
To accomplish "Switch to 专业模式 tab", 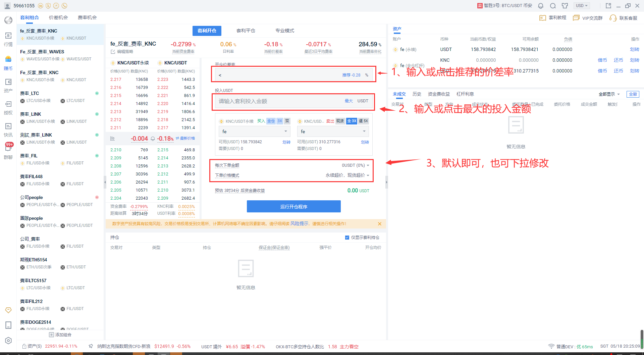I will (285, 31).
